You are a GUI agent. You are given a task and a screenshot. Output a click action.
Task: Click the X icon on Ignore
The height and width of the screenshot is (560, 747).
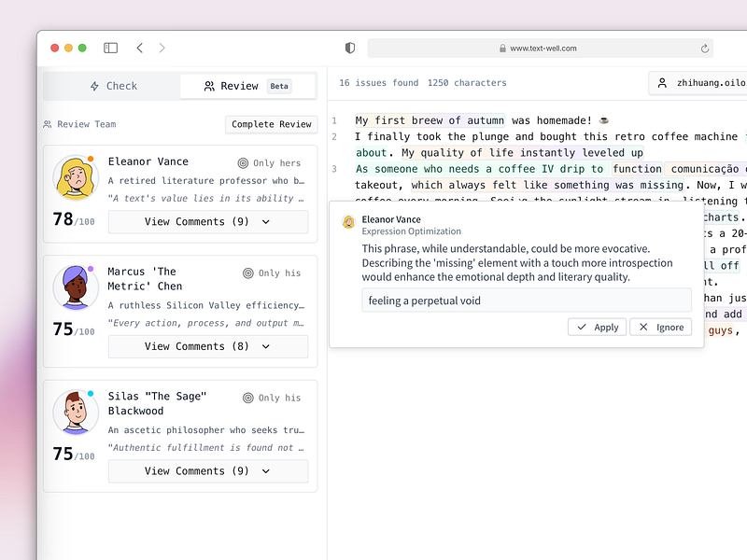[x=643, y=327]
